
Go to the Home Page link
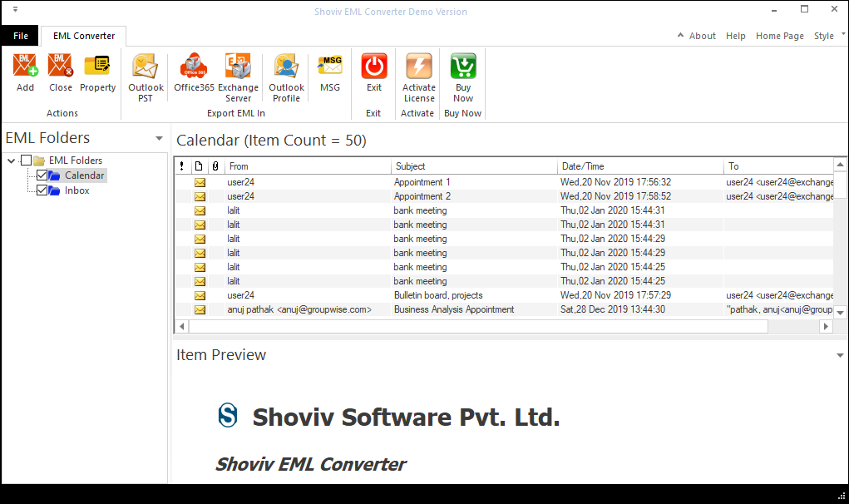pos(780,36)
